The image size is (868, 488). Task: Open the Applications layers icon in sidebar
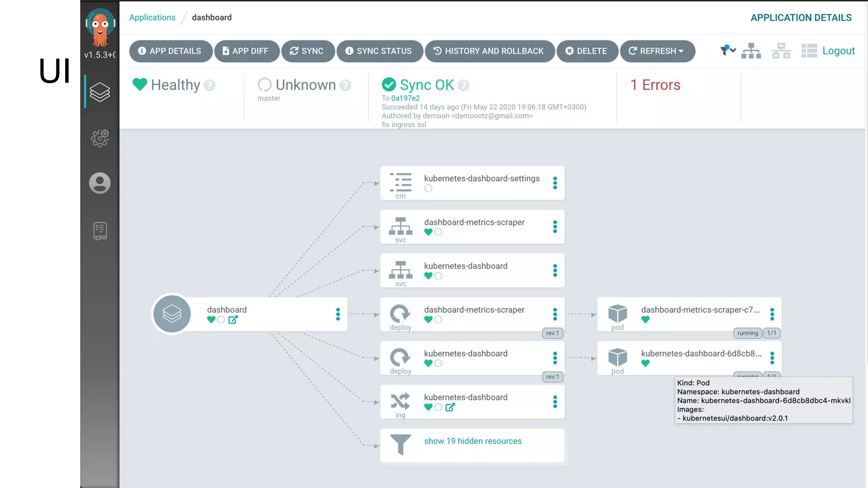(100, 92)
